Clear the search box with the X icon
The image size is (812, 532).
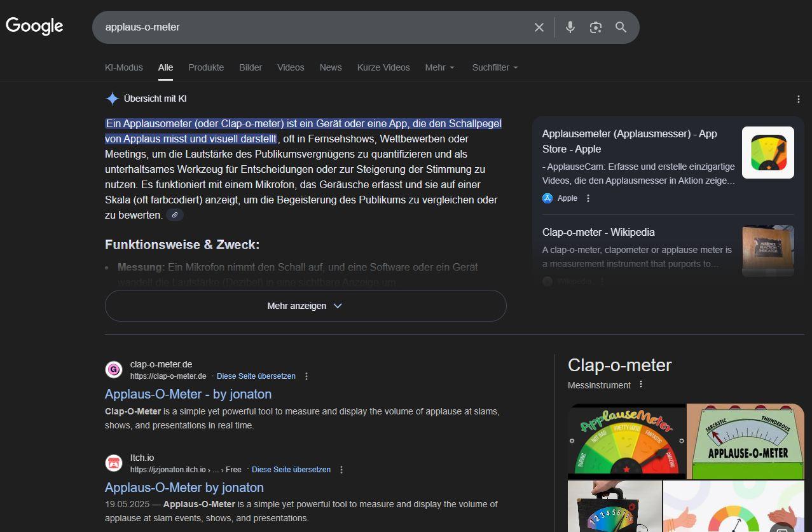539,27
